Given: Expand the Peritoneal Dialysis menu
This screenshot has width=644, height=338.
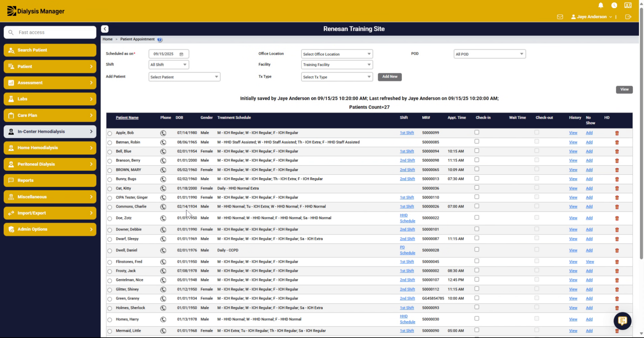Looking at the screenshot, I should (x=50, y=164).
